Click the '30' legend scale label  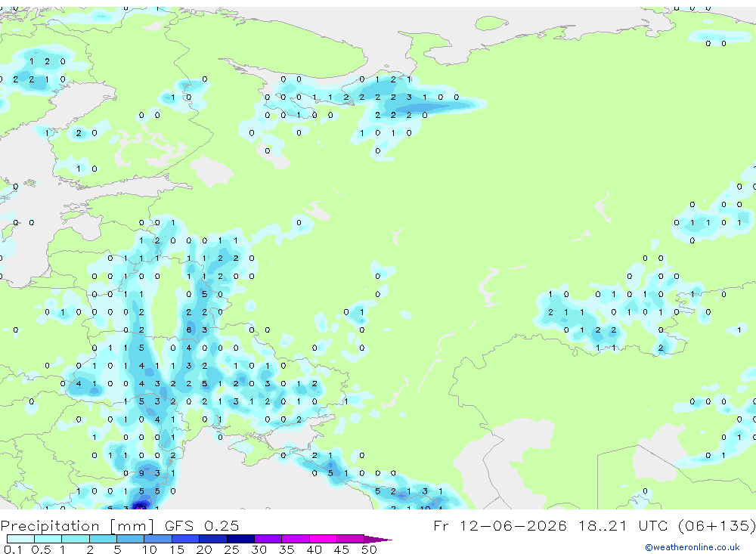pyautogui.click(x=259, y=549)
